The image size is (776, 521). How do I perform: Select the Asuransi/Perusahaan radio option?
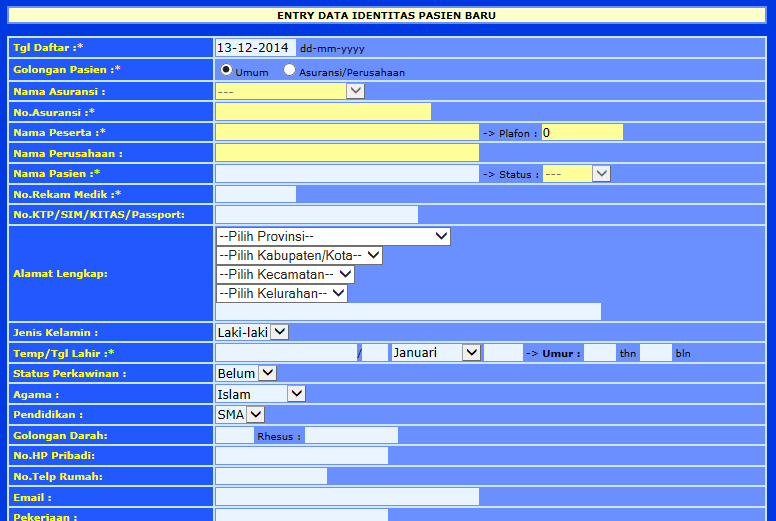click(x=290, y=70)
